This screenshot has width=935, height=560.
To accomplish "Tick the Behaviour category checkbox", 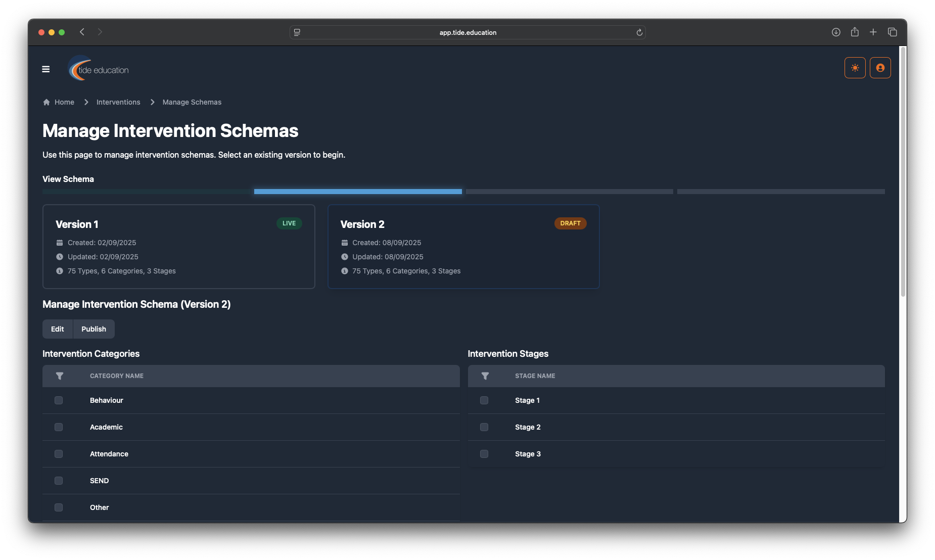I will [x=59, y=400].
